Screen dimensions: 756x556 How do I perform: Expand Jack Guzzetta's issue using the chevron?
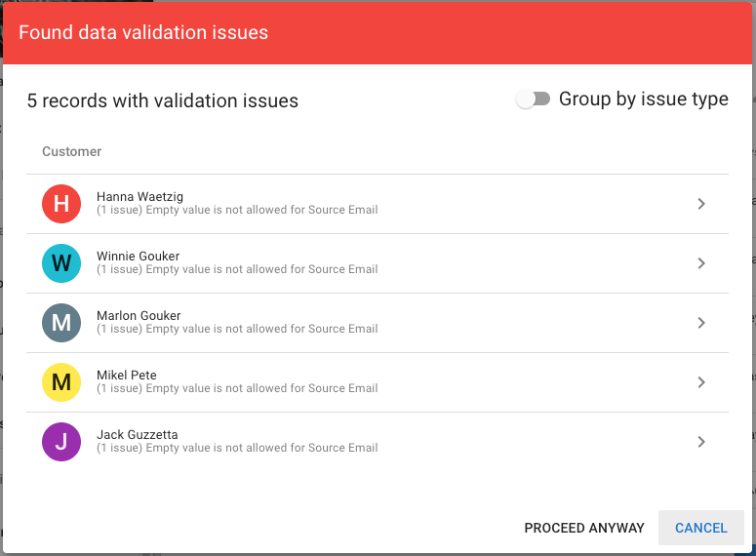coord(701,442)
